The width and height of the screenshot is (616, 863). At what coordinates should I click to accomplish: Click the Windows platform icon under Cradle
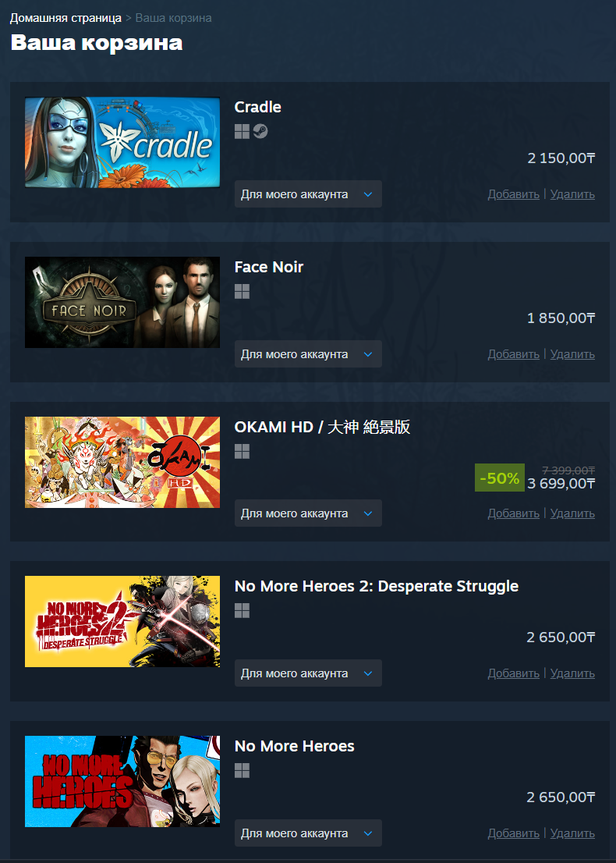242,132
